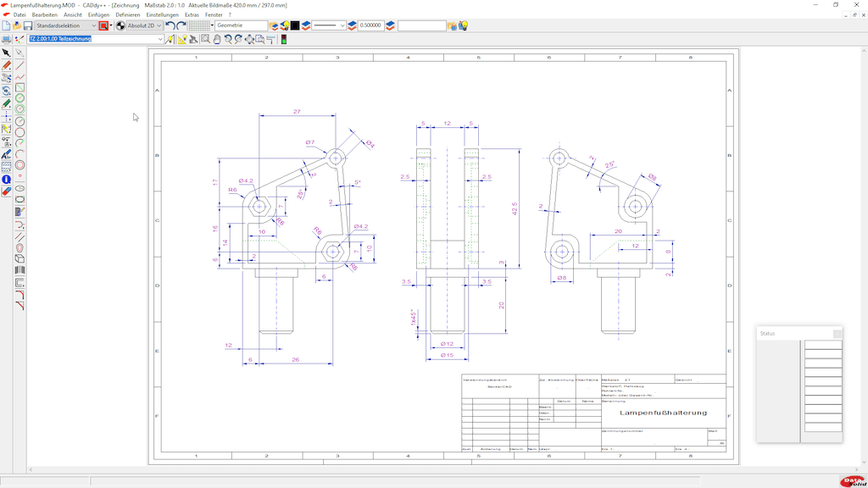Screen dimensions: 868x488
Task: Click the black arrow selection tool
Action: (x=6, y=53)
